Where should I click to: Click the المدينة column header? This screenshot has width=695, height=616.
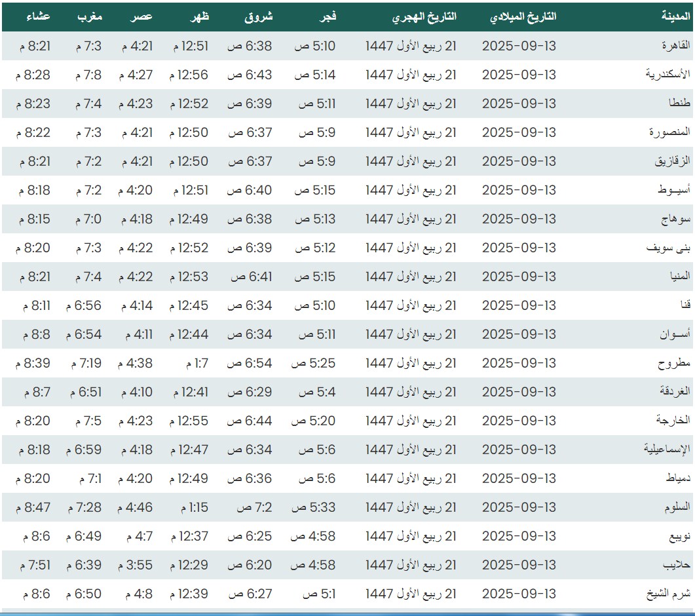[675, 17]
